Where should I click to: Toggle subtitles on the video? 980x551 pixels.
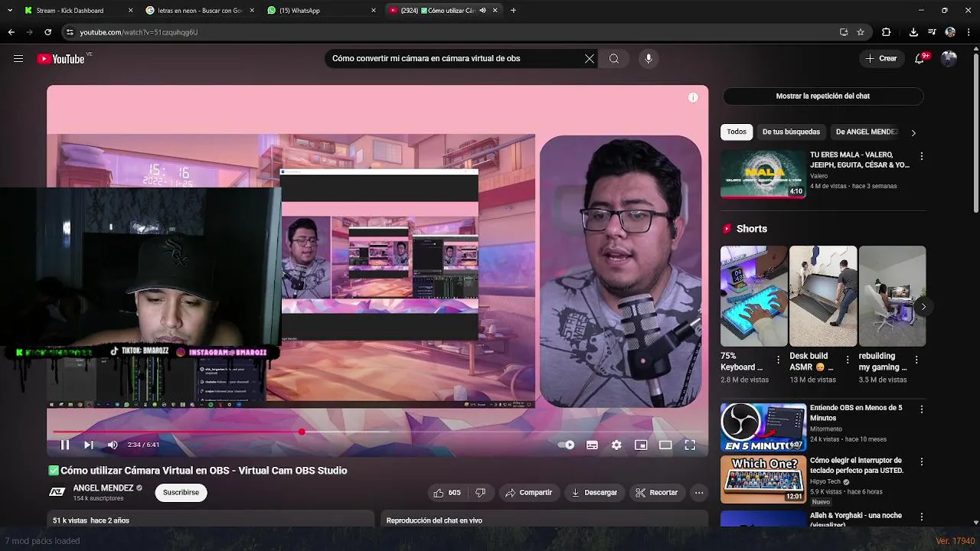click(x=592, y=445)
